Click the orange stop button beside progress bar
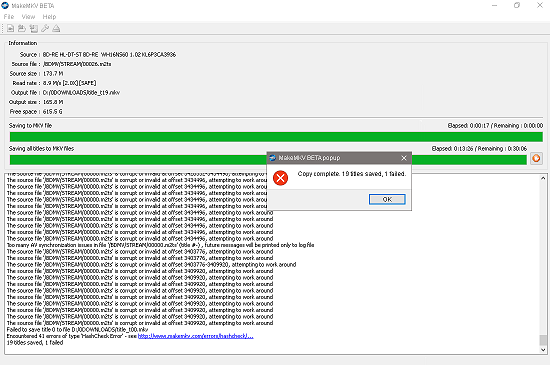Screen dimensions: 550x365 (536, 158)
